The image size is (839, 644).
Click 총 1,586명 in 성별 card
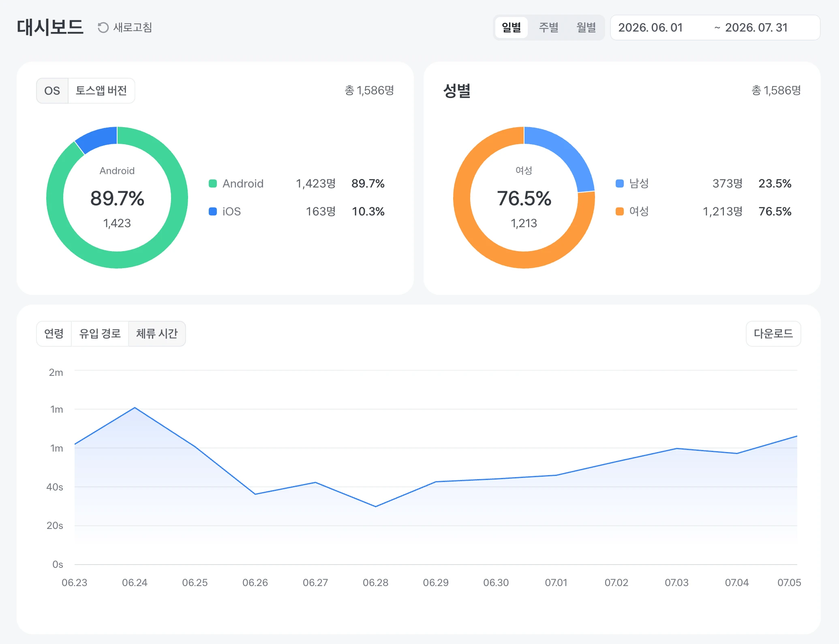coord(776,90)
